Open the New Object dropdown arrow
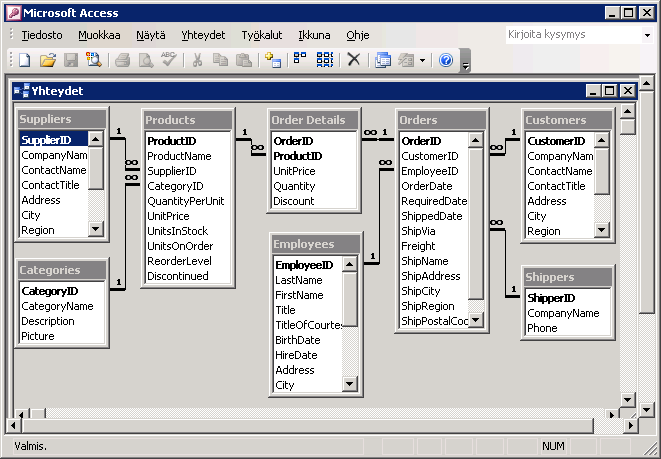The height and width of the screenshot is (459, 661). coord(422,61)
